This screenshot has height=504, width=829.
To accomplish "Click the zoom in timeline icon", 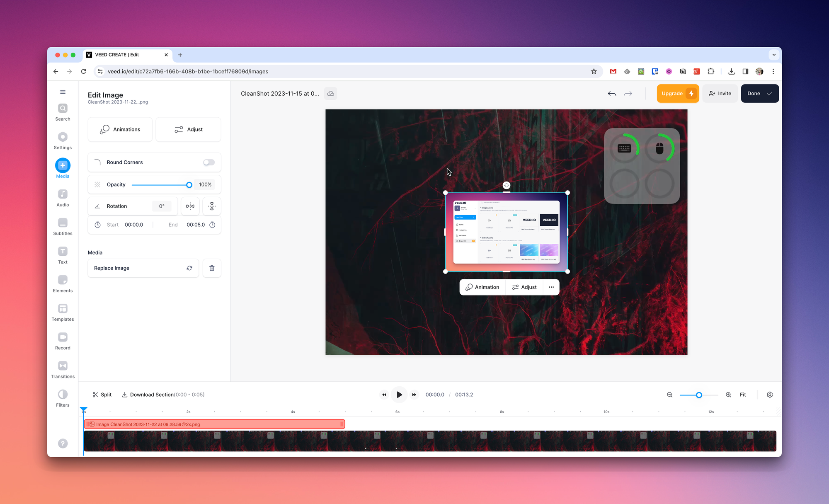I will [728, 395].
